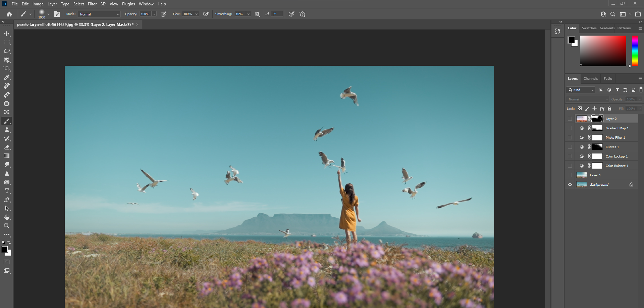The width and height of the screenshot is (644, 308).
Task: Select the Zoom tool in toolbar
Action: click(x=7, y=226)
